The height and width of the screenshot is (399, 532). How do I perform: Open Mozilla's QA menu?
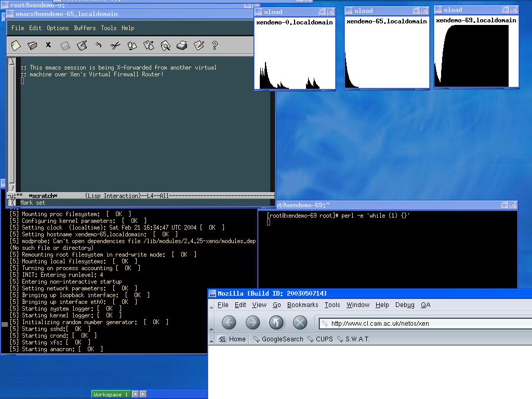pos(425,304)
